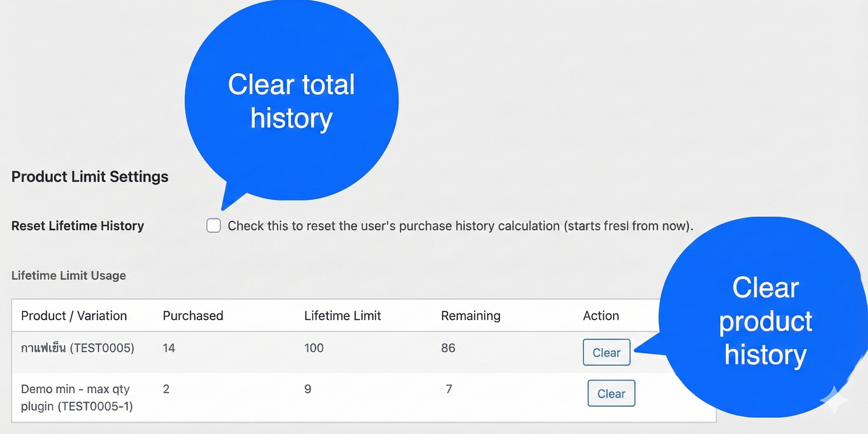Click the Purchased column header

coord(193,316)
